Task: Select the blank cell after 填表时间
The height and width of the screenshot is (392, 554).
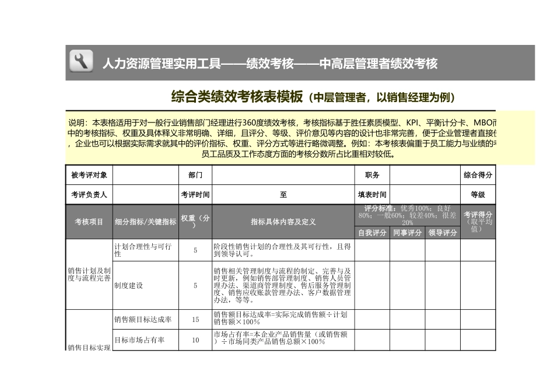Action: pos(425,194)
